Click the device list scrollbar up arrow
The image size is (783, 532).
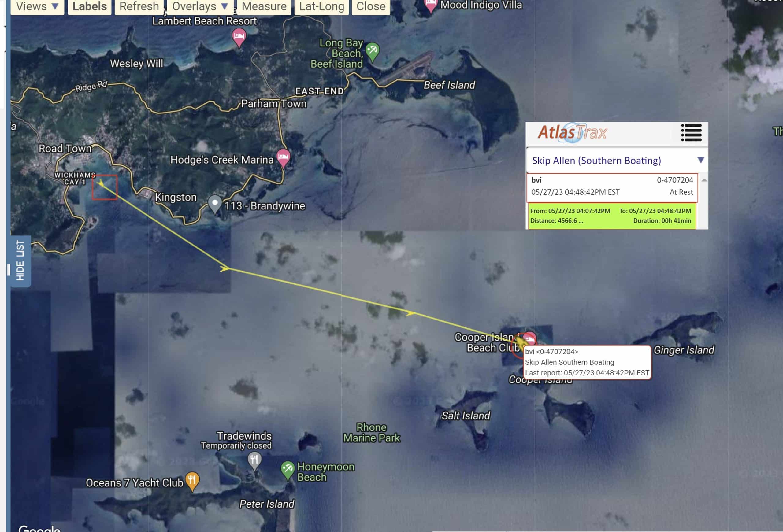[x=704, y=180]
